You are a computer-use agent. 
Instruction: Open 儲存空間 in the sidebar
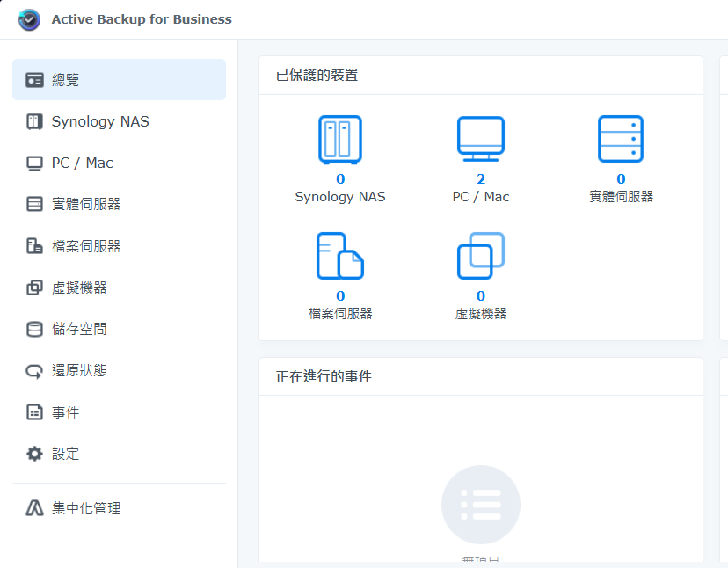pyautogui.click(x=119, y=329)
